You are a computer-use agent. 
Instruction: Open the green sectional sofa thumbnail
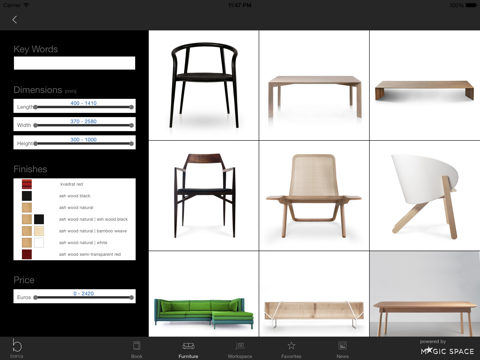coord(204,294)
